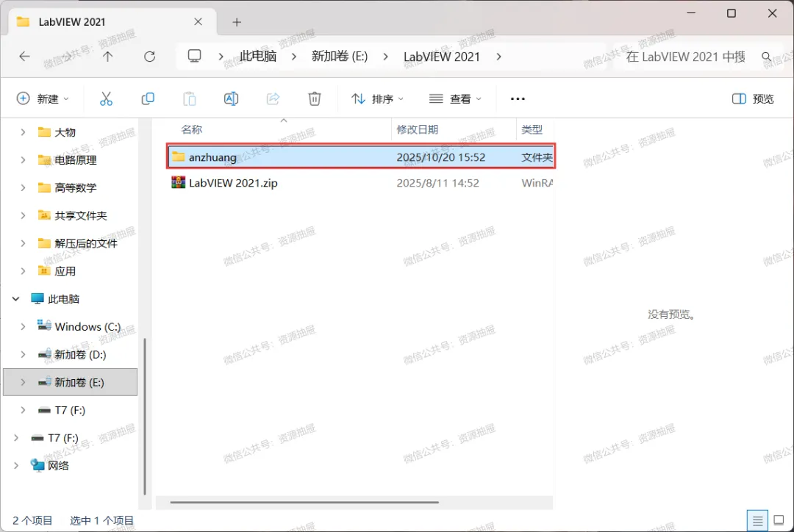Select 新加卷 (E:) drive in sidebar
794x532 pixels.
click(x=70, y=382)
